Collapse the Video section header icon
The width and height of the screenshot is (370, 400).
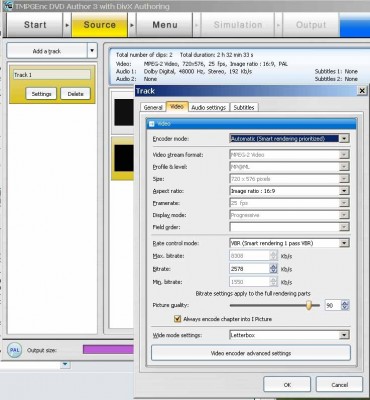click(x=152, y=124)
